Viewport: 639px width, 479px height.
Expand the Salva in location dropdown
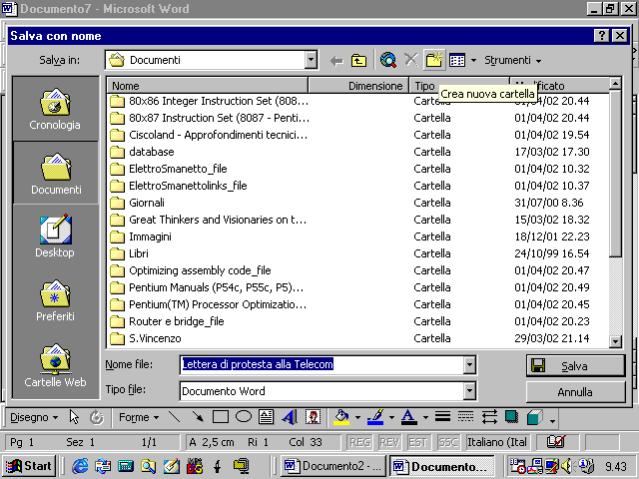point(311,60)
